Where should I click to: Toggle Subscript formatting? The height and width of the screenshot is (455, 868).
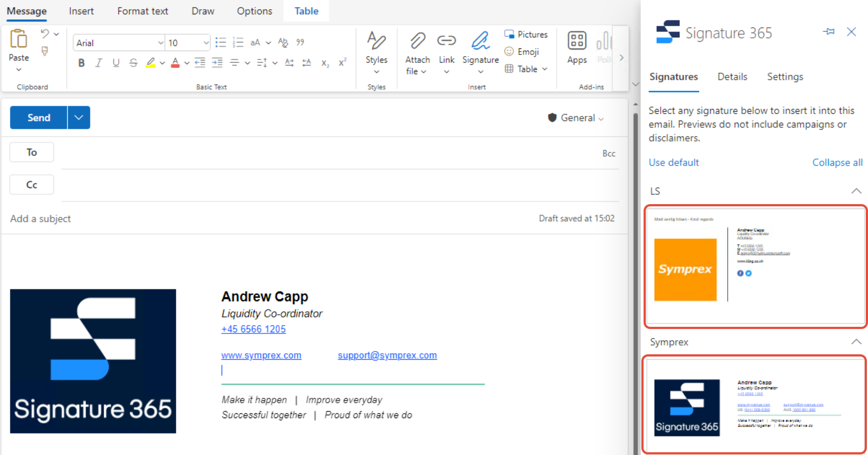pyautogui.click(x=325, y=63)
